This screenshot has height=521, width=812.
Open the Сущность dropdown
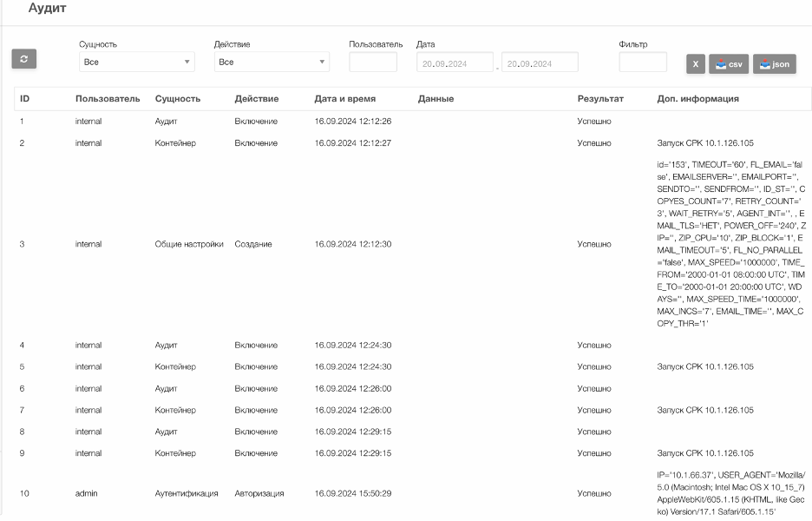coord(137,62)
